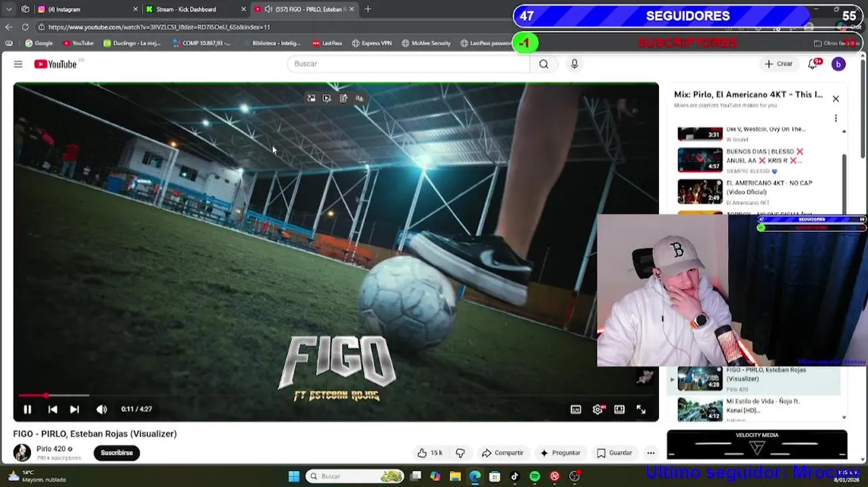This screenshot has width=868, height=487.
Task: Open Pirlo 420 channel name link
Action: pyautogui.click(x=51, y=448)
